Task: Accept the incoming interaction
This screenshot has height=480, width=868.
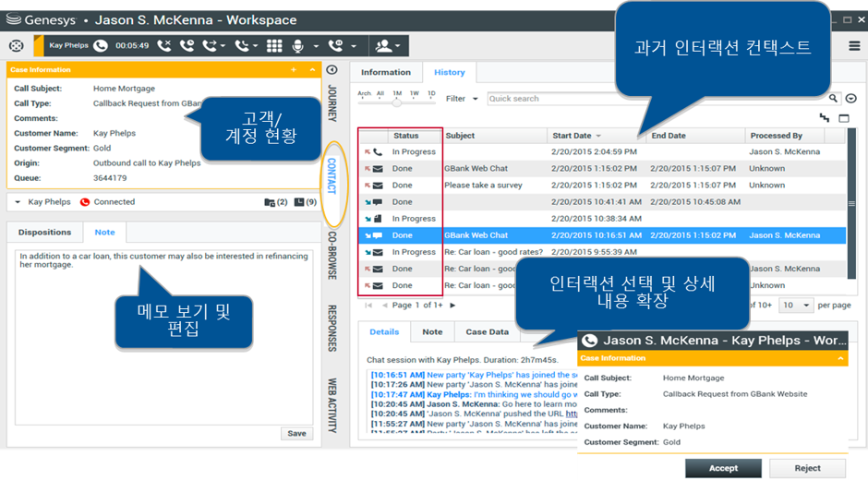Action: (723, 468)
